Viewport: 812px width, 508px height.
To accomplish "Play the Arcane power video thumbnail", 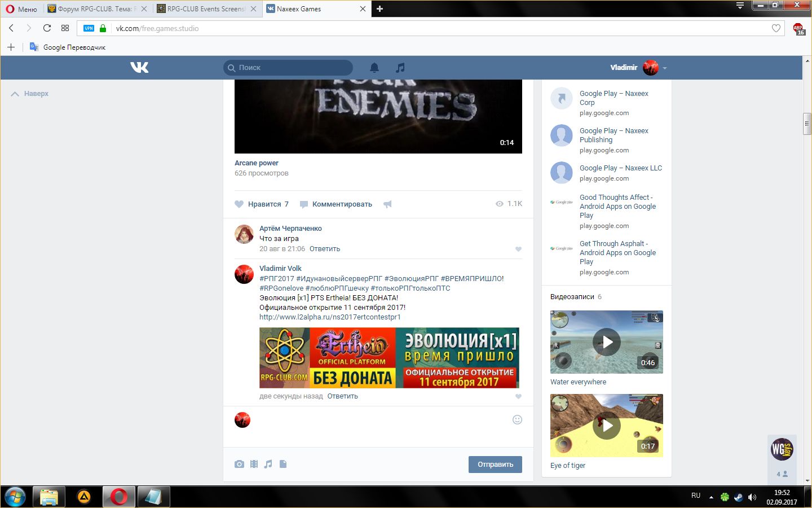I will [x=378, y=116].
